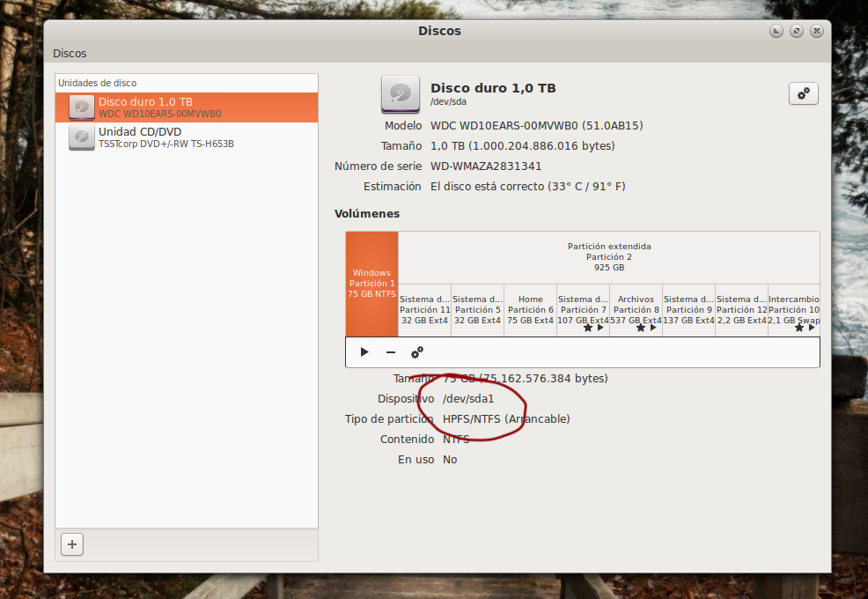This screenshot has height=599, width=868.
Task: Select Intercambio Partición 10 swap volume
Action: click(x=793, y=308)
